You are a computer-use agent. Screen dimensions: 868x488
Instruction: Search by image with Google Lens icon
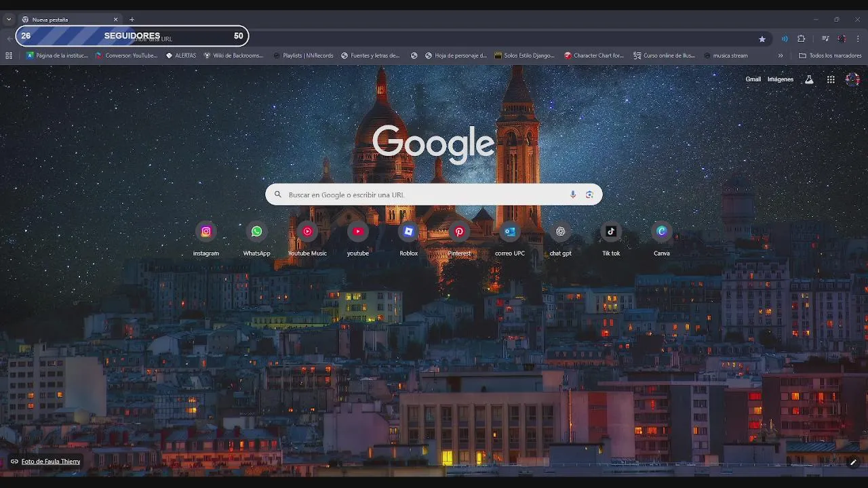click(589, 195)
